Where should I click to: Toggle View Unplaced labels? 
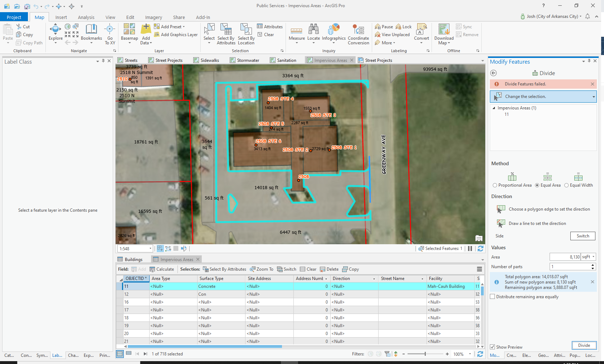click(392, 35)
